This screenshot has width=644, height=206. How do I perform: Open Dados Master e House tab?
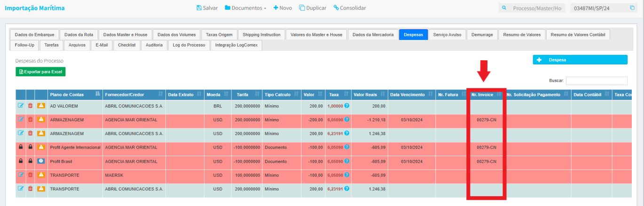click(125, 34)
